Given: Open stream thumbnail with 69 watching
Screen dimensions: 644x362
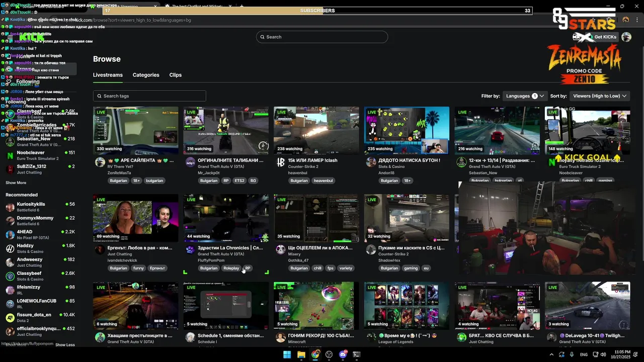Looking at the screenshot, I should [135, 218].
